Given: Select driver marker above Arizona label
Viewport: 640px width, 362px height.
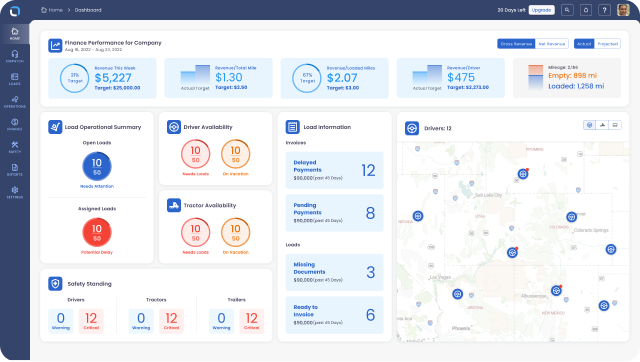Looking at the screenshot, I should (x=458, y=294).
